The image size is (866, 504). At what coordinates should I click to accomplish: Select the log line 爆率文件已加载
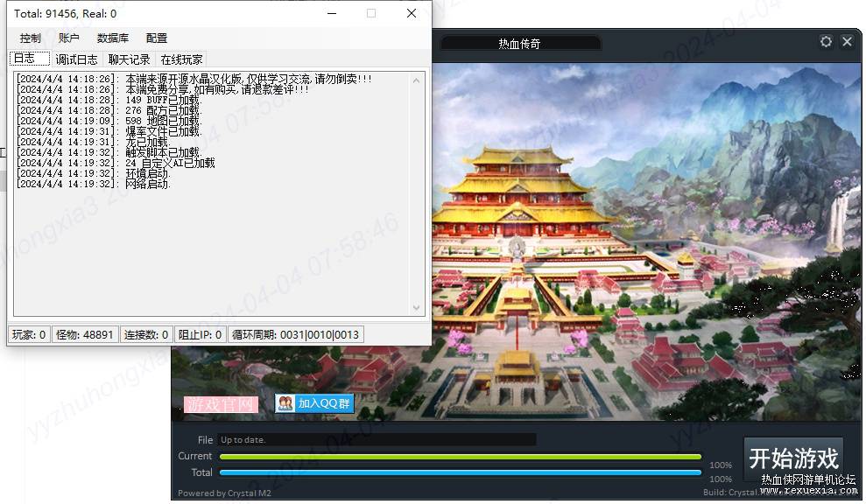109,131
